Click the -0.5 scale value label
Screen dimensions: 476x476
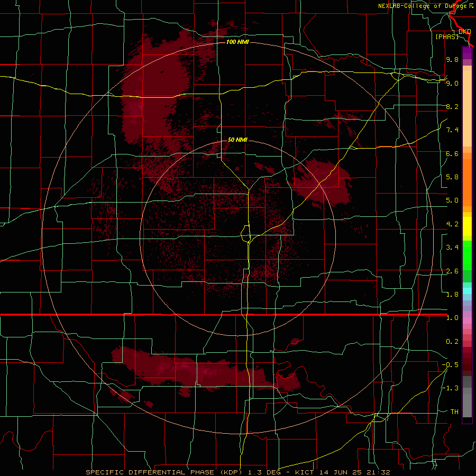click(450, 365)
